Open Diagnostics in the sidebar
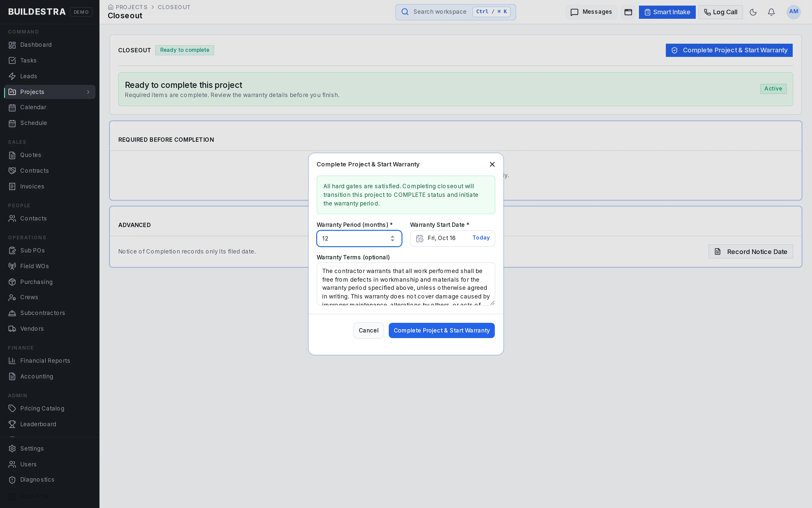812x508 pixels. [50, 480]
